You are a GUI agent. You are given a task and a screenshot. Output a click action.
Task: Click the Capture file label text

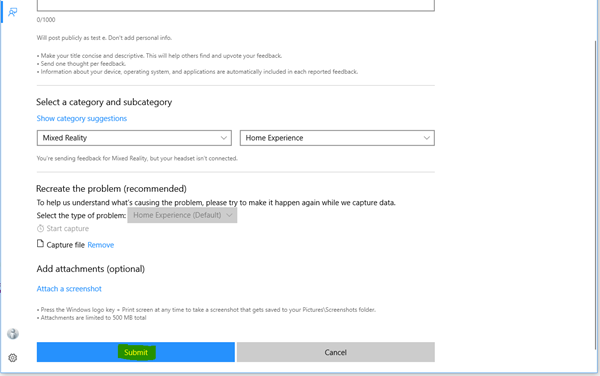[65, 245]
